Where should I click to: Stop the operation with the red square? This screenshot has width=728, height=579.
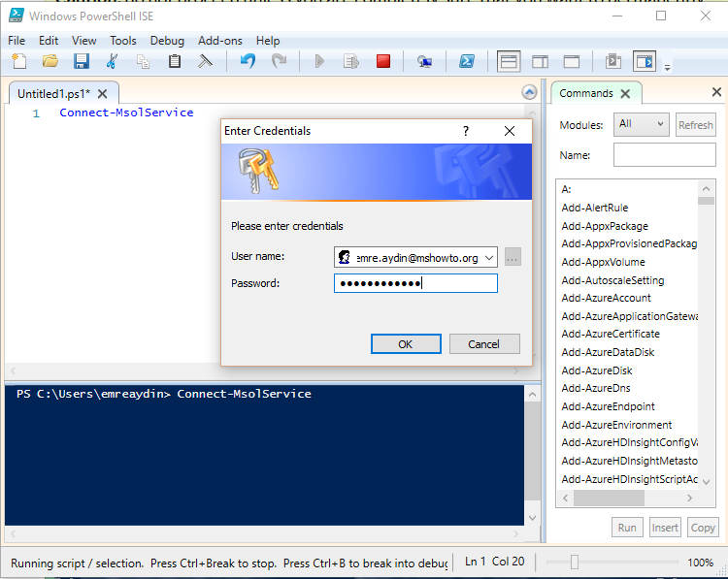coord(383,61)
